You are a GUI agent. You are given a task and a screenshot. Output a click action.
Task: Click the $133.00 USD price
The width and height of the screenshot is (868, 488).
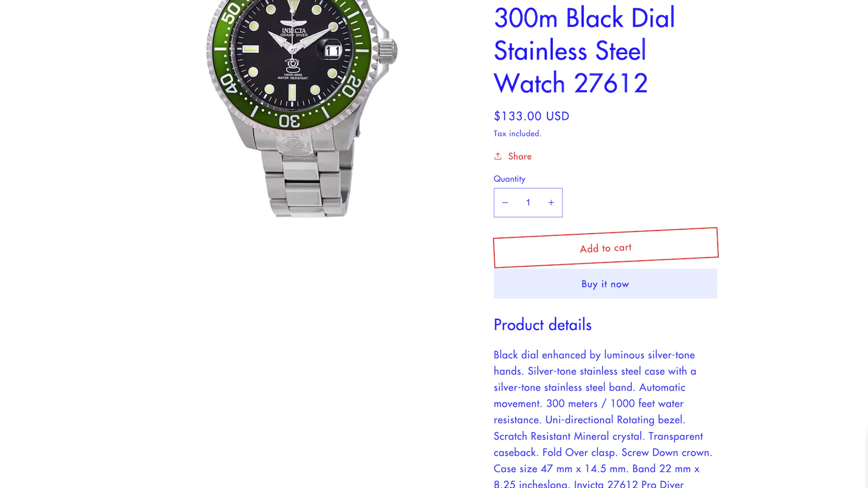pyautogui.click(x=532, y=116)
